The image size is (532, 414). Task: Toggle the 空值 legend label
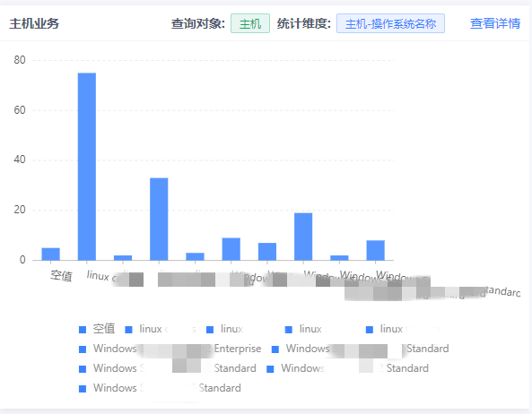coord(104,329)
